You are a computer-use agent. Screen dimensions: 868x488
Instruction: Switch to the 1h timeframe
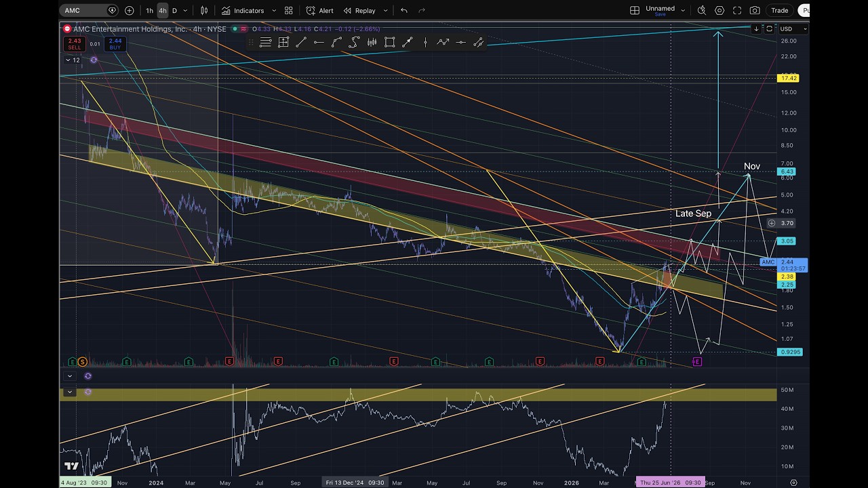click(150, 10)
